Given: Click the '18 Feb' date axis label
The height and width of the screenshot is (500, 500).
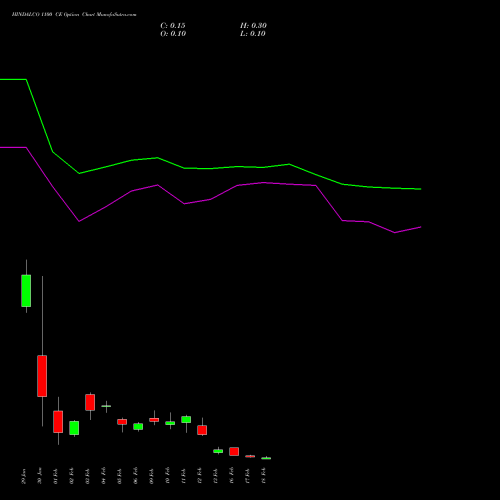Looking at the screenshot, I should click(264, 476).
